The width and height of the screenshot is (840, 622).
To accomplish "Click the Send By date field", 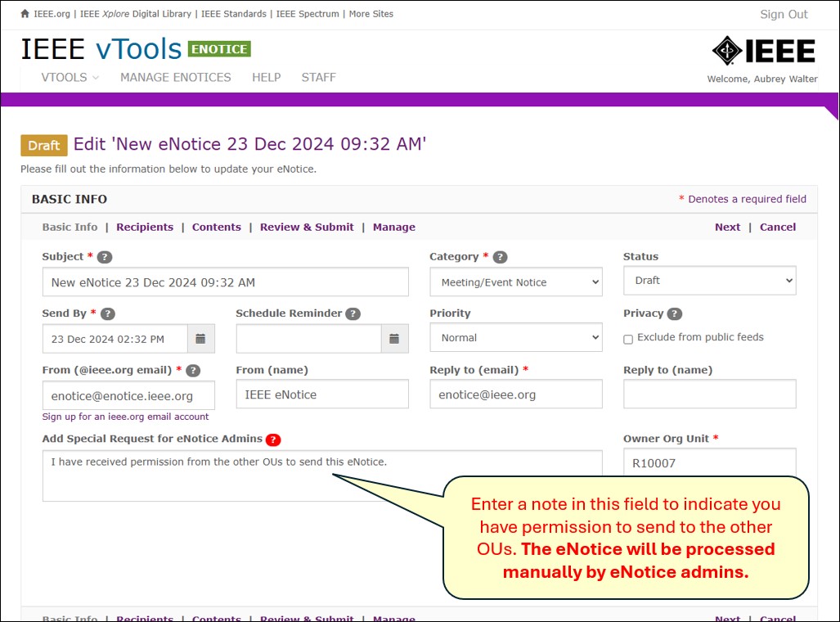I will tap(115, 339).
